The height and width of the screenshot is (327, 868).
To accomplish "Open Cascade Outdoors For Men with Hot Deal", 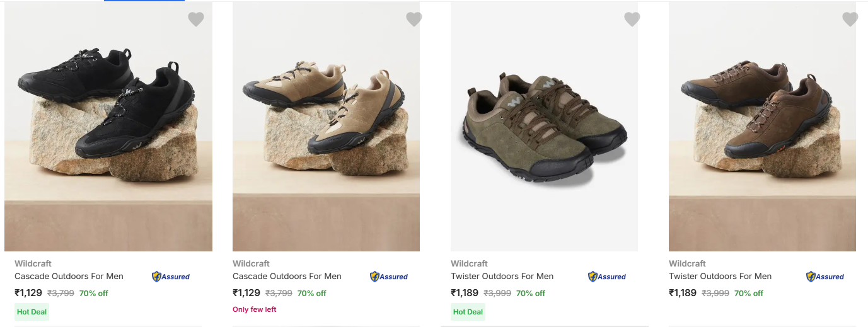I will tap(69, 276).
